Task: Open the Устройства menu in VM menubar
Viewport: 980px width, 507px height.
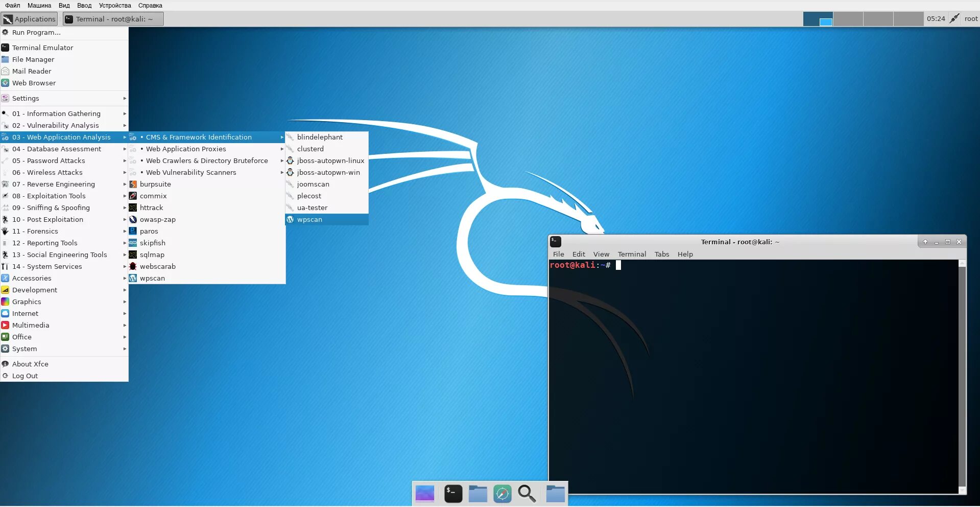Action: (x=115, y=6)
